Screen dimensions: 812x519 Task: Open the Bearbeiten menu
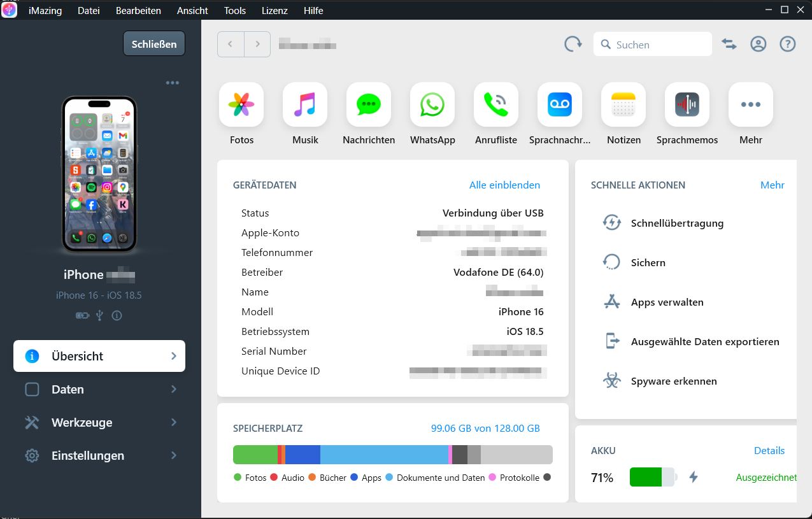(x=138, y=10)
